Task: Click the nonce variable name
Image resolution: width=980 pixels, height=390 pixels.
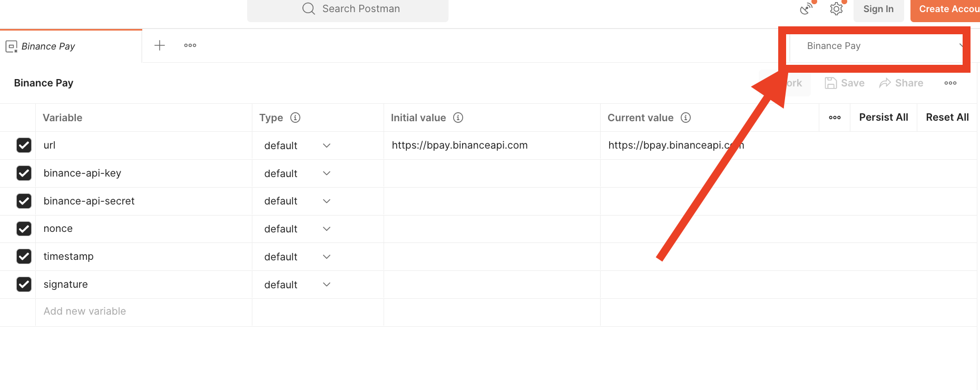Action: tap(58, 228)
